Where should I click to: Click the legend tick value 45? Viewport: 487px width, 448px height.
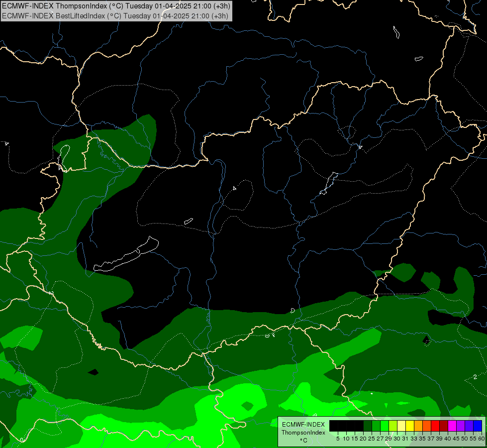(456, 439)
